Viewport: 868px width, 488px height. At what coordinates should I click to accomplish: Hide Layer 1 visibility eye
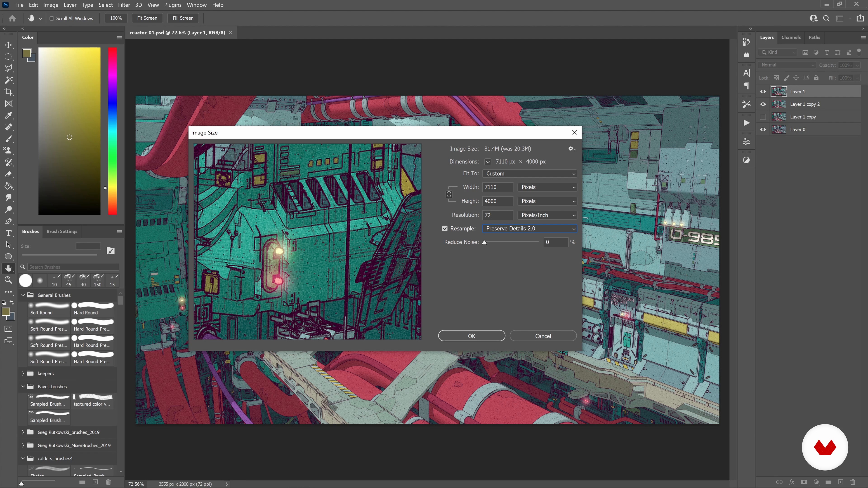pyautogui.click(x=763, y=91)
